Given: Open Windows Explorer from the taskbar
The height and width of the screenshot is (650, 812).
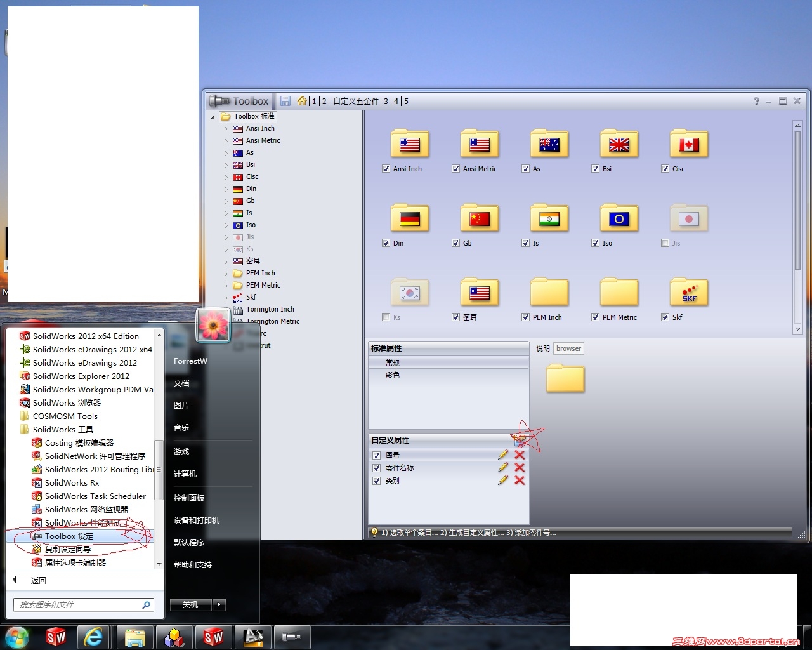Looking at the screenshot, I should pyautogui.click(x=134, y=637).
